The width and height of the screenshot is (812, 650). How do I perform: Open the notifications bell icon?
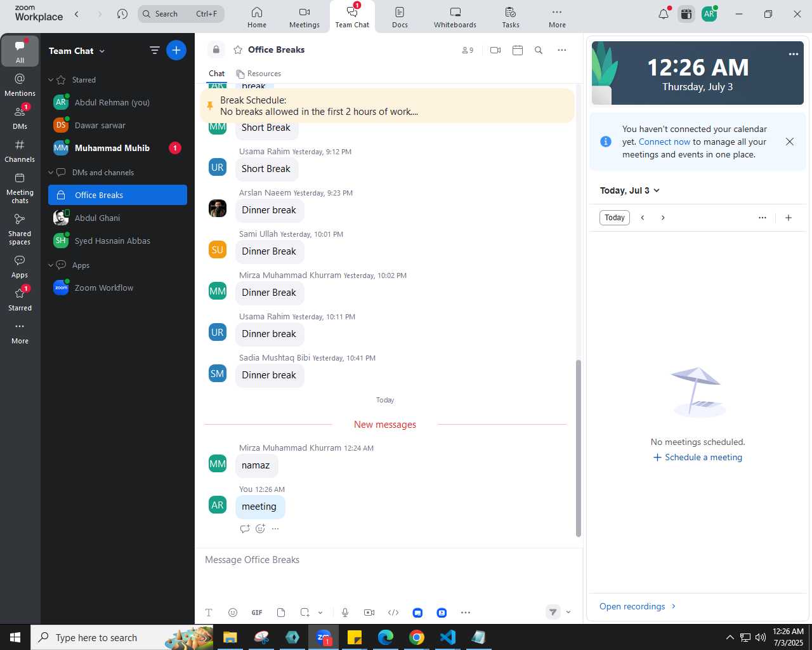(664, 14)
